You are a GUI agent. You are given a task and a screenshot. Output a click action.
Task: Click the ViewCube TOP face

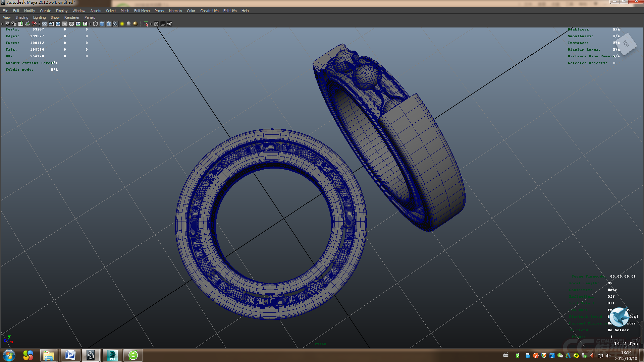coord(626,44)
